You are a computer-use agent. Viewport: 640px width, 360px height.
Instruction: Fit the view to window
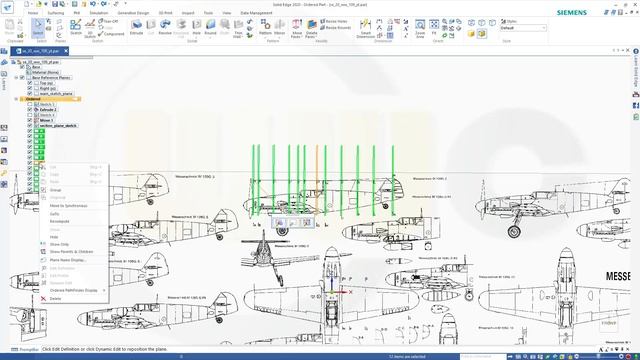(434, 27)
